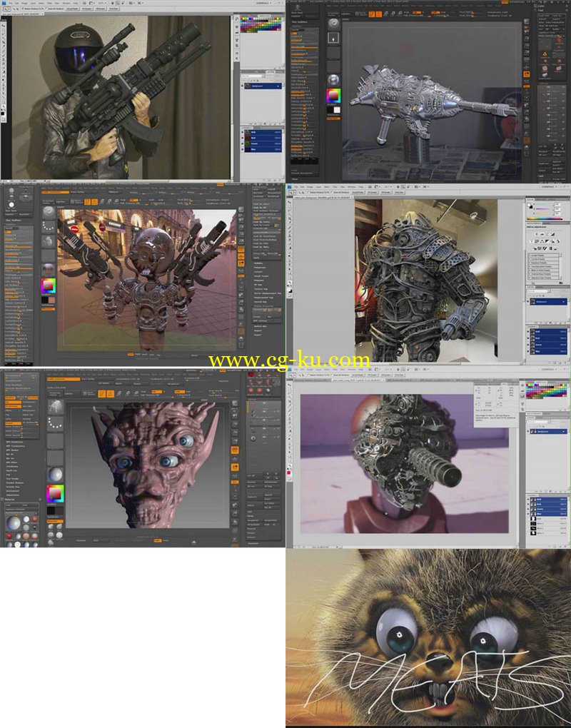Click the rainbow color picker in alien head ZBrush window
Viewport: 571px width, 728px height.
pyautogui.click(x=55, y=493)
